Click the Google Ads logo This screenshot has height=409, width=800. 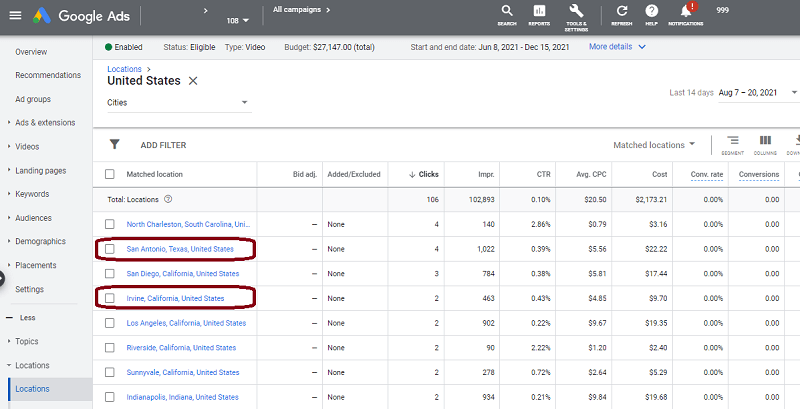81,16
